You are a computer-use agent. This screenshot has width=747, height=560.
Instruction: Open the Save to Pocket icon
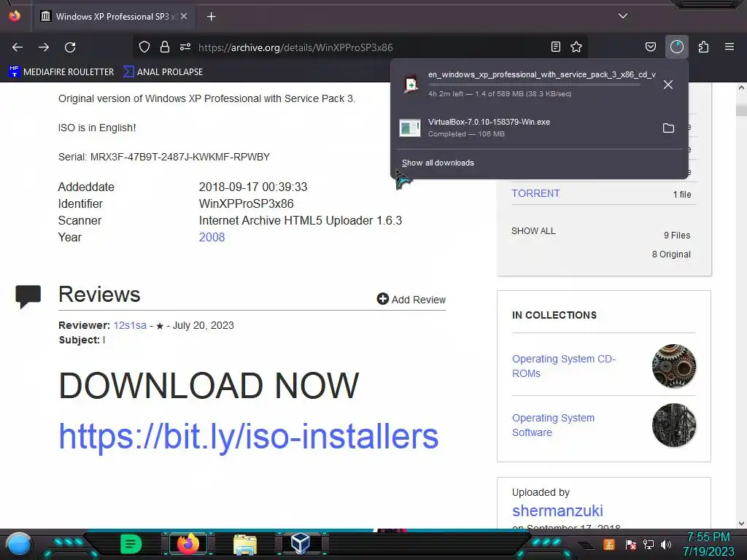click(650, 47)
